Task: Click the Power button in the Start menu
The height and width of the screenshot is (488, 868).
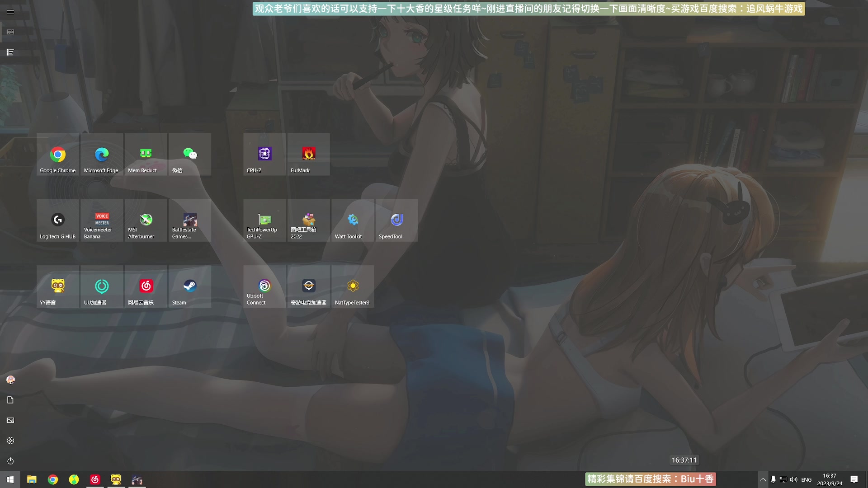Action: [x=10, y=460]
